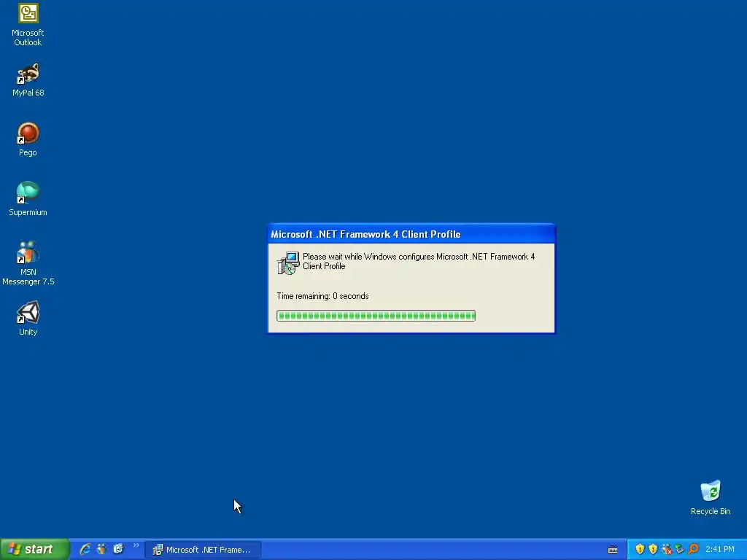Screen dimensions: 747x560
Task: Select the Unity desktop shortcut
Action: 28,318
